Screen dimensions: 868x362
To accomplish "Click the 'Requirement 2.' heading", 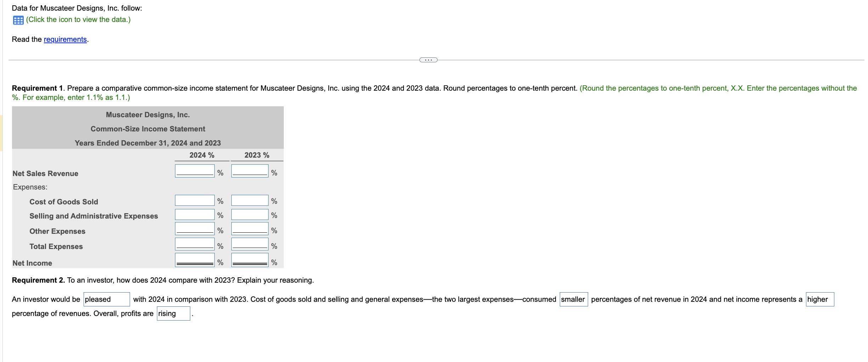I will pyautogui.click(x=38, y=280).
